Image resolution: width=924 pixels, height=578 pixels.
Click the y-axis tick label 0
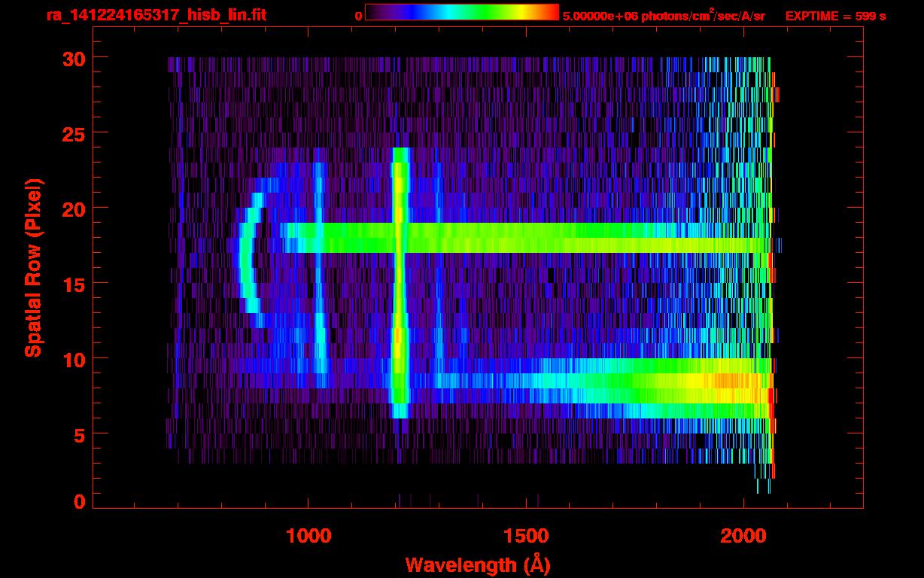(x=79, y=501)
